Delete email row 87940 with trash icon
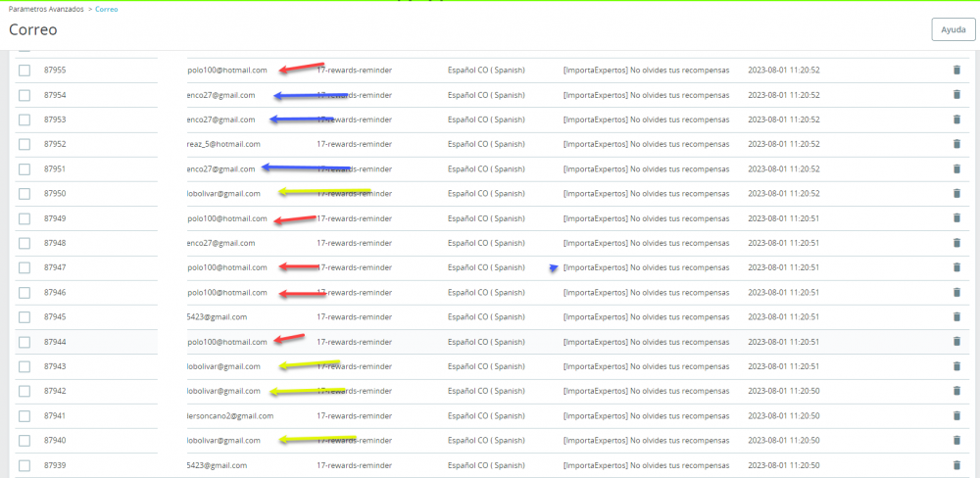Viewport: 980px width, 478px height. click(x=955, y=440)
